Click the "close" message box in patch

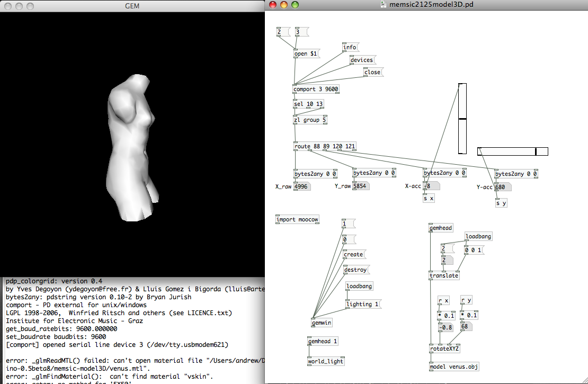(x=373, y=73)
